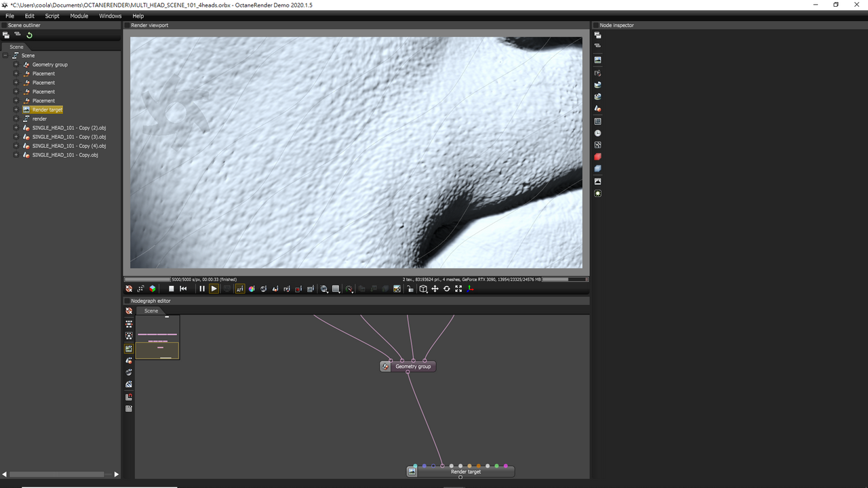868x488 pixels.
Task: Click the Scene outliner horizontal scrollbar
Action: [x=56, y=474]
